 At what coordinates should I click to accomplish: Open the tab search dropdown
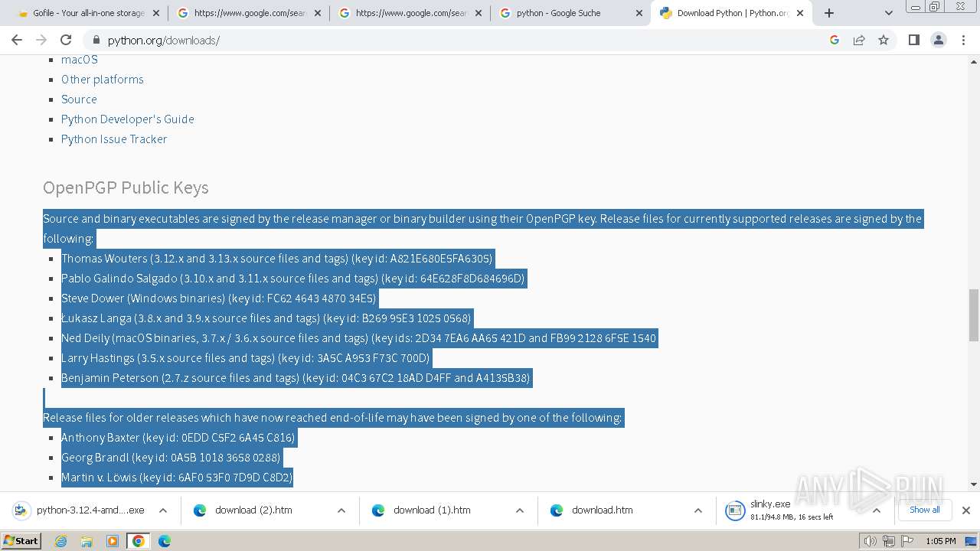pyautogui.click(x=888, y=13)
